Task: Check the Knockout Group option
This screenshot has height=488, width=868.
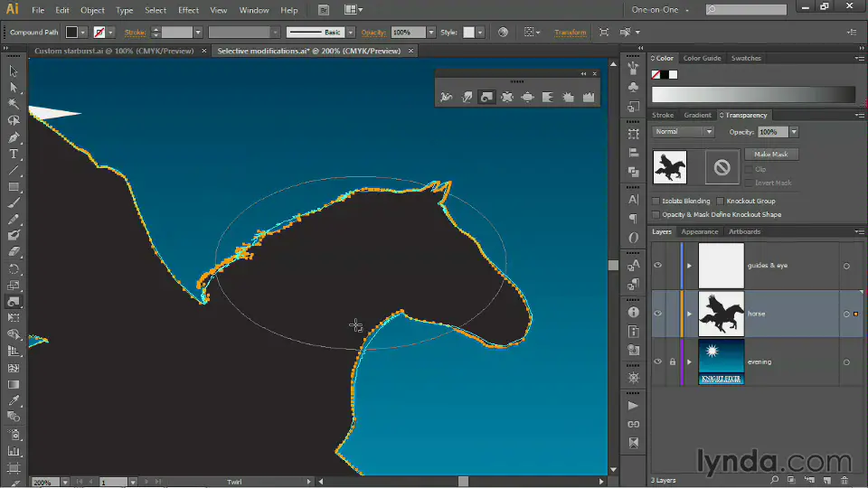Action: pos(721,201)
